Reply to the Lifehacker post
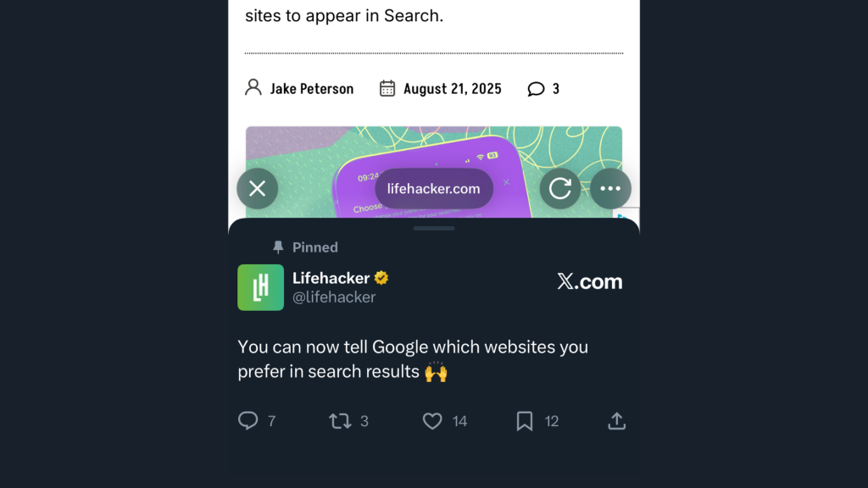The width and height of the screenshot is (868, 488). tap(248, 420)
